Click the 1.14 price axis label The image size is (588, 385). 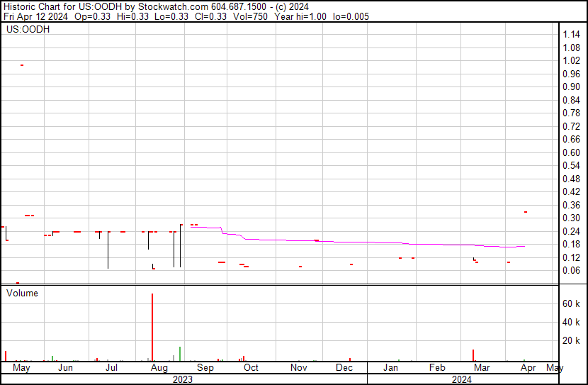click(x=571, y=35)
